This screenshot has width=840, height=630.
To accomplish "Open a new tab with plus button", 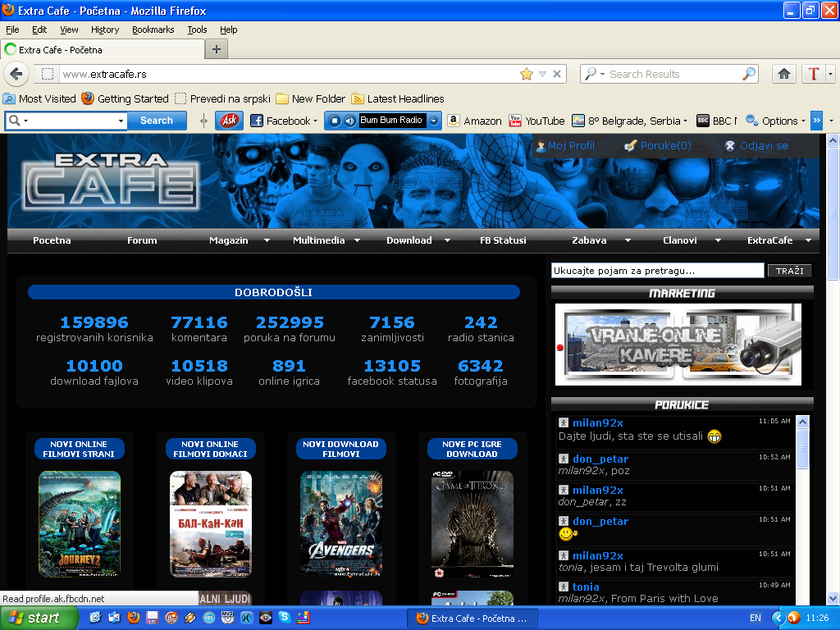I will 217,49.
